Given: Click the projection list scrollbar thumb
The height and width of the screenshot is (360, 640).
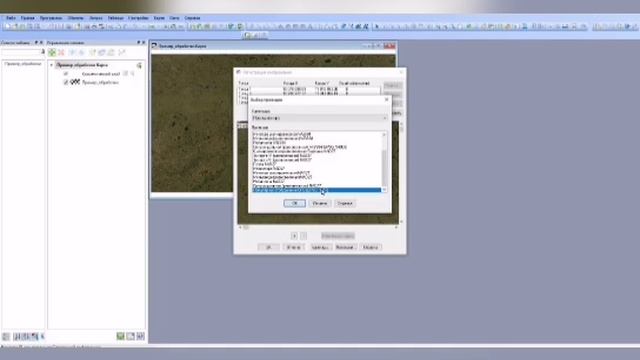Looking at the screenshot, I should [384, 168].
